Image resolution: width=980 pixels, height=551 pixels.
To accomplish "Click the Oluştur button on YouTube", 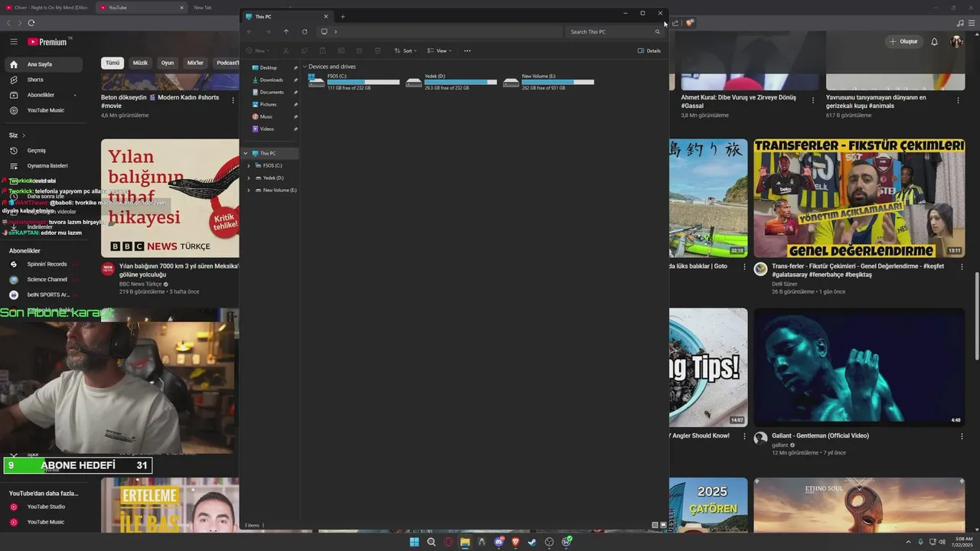I will click(903, 41).
